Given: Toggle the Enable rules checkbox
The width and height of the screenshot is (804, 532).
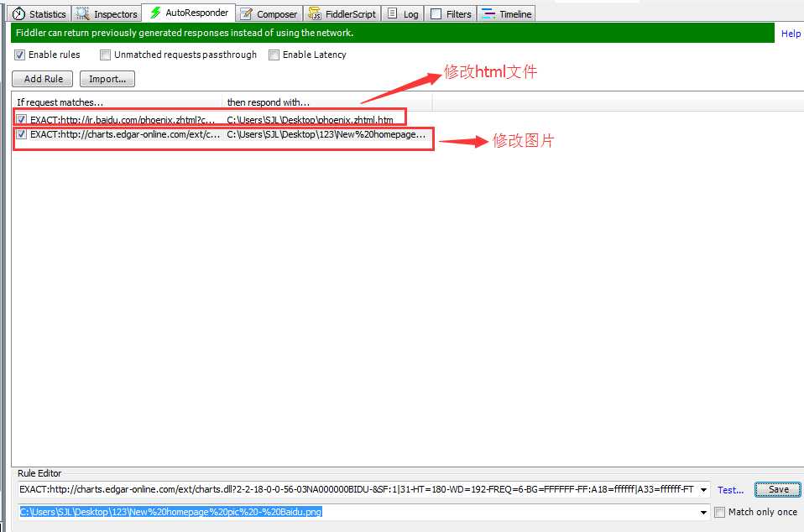Looking at the screenshot, I should pos(20,55).
